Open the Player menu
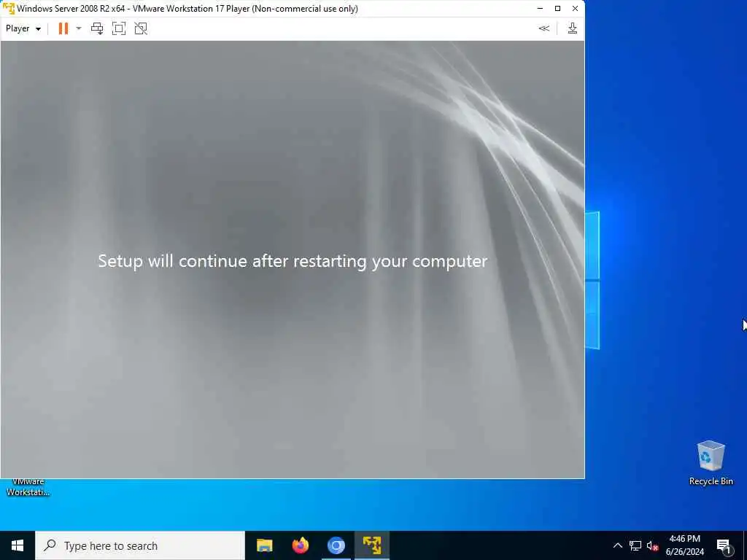747x560 pixels. coord(23,28)
